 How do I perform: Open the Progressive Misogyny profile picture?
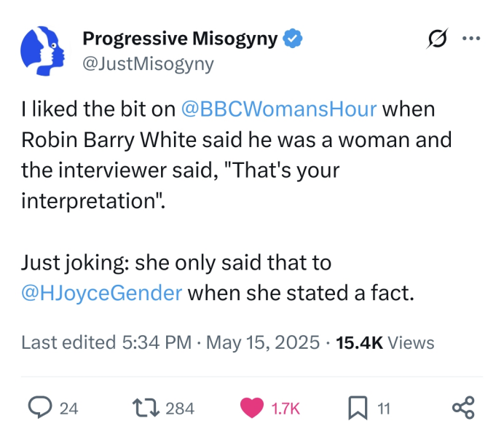(x=42, y=51)
